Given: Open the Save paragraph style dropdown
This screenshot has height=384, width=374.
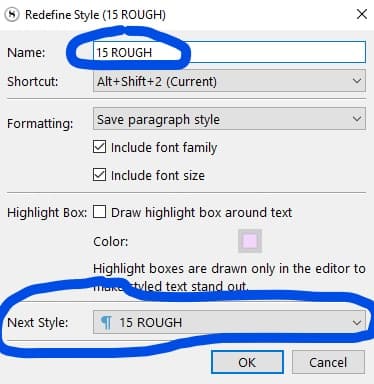Looking at the screenshot, I should 229,119.
